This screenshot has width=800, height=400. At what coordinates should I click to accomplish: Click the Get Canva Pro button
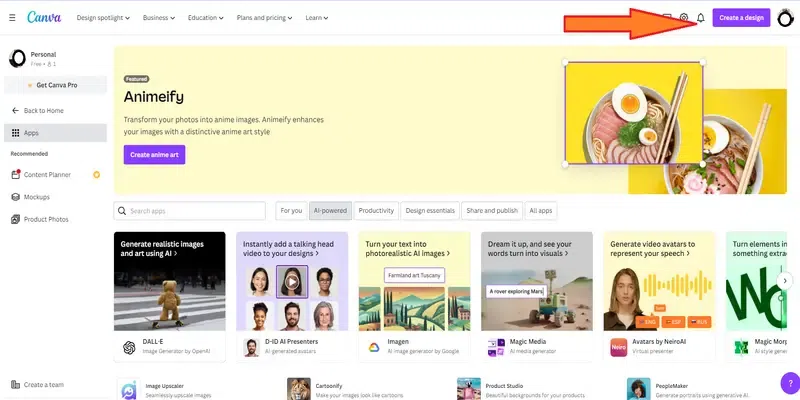[56, 85]
